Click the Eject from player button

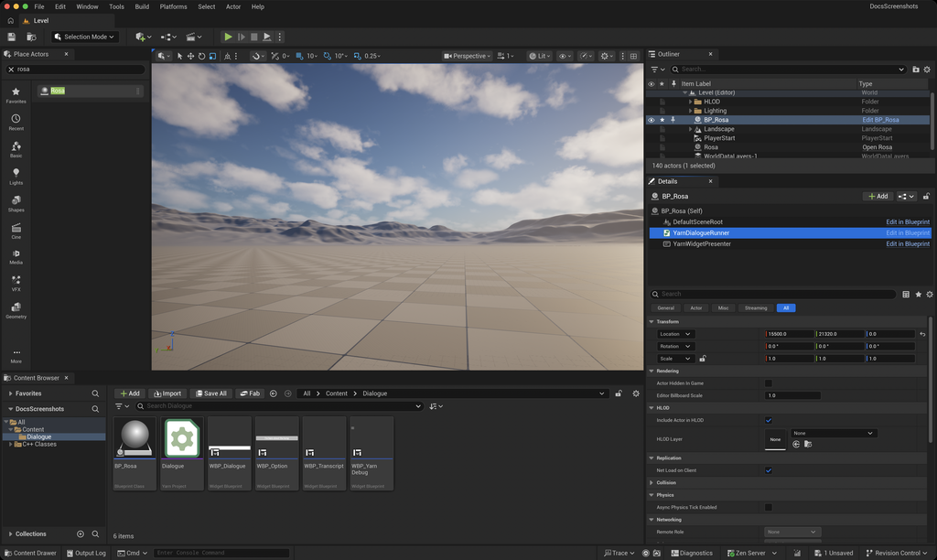click(x=267, y=37)
